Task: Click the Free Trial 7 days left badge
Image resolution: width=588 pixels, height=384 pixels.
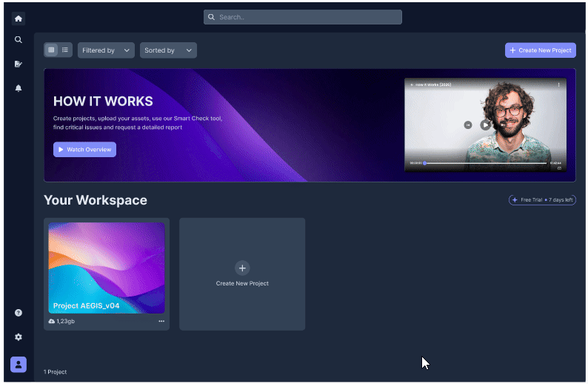Action: tap(542, 199)
